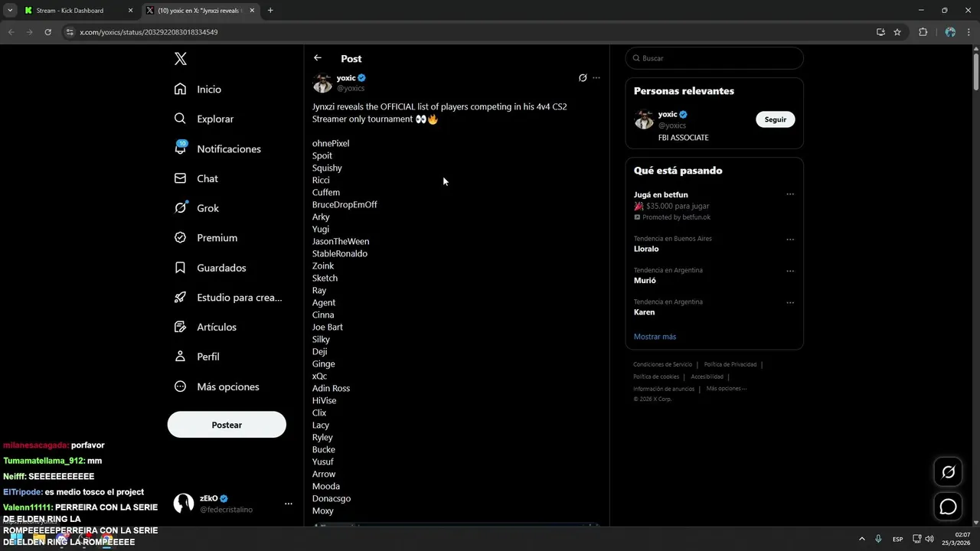
Task: Open the yoxic author name link
Action: click(x=346, y=78)
